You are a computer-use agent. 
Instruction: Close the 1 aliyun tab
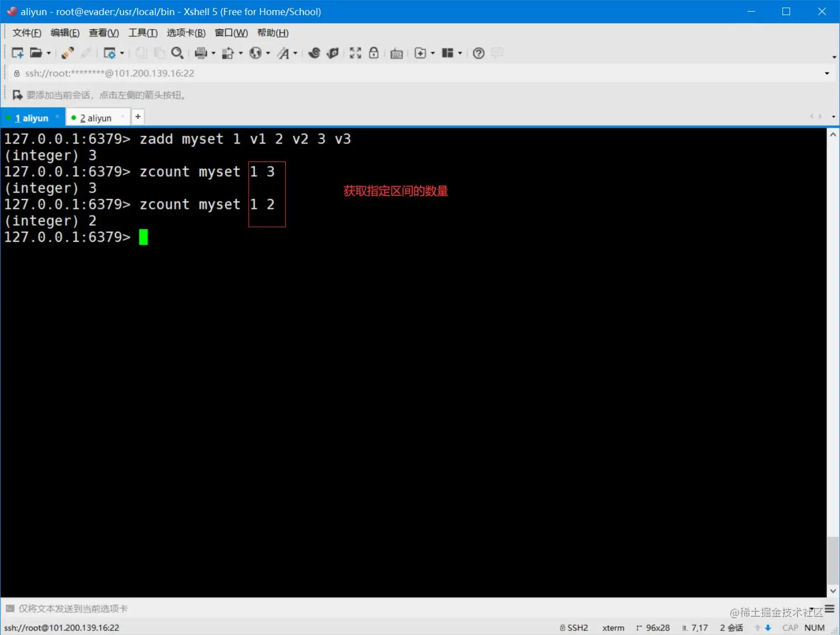pyautogui.click(x=57, y=117)
